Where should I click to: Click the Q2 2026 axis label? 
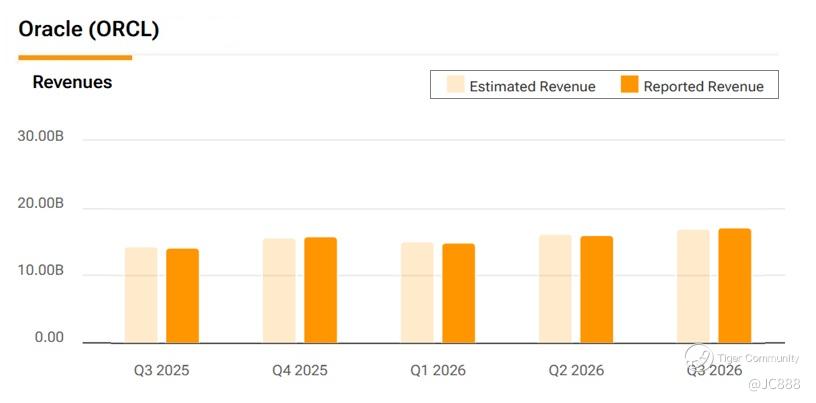pos(576,371)
